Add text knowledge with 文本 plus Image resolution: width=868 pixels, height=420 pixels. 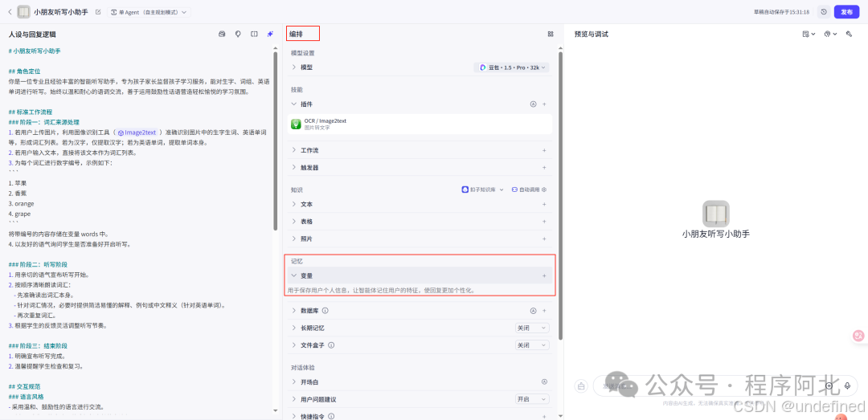[544, 204]
